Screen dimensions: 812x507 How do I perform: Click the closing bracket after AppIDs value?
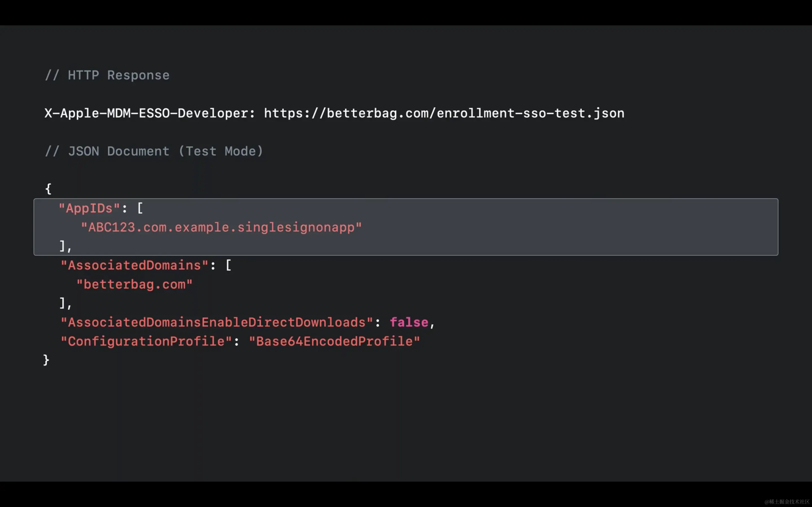(63, 246)
